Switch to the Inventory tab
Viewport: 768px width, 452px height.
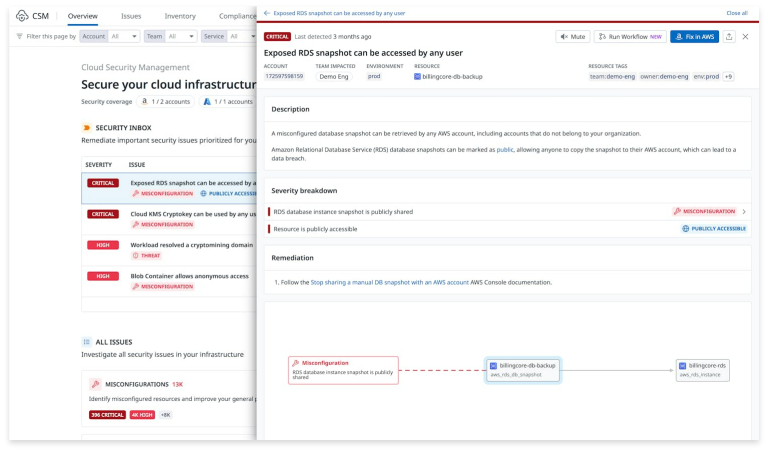tap(180, 16)
